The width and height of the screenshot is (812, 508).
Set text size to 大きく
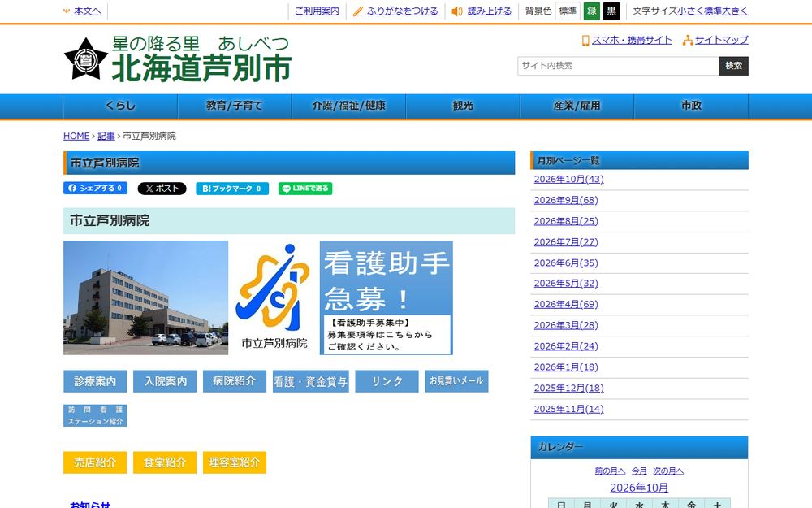point(735,11)
